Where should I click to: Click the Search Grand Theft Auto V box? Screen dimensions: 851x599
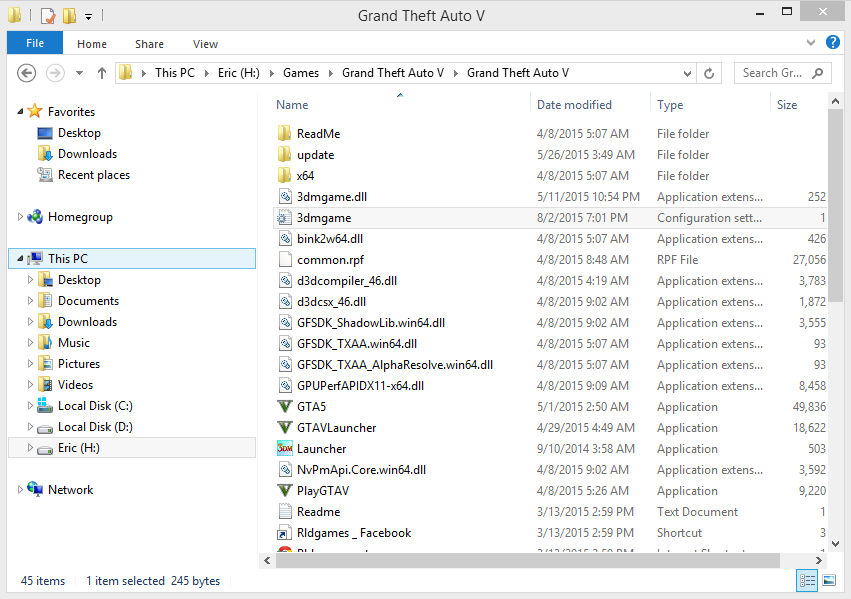click(783, 73)
